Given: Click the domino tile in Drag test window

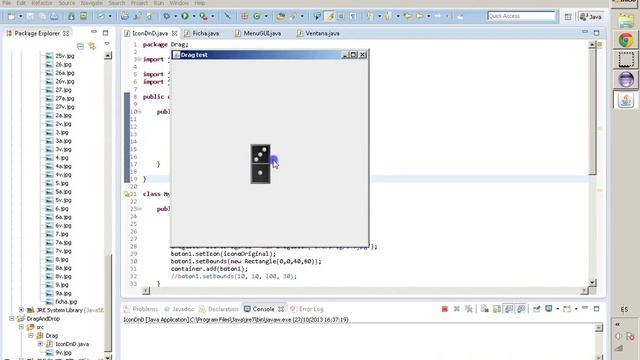Looking at the screenshot, I should point(260,164).
